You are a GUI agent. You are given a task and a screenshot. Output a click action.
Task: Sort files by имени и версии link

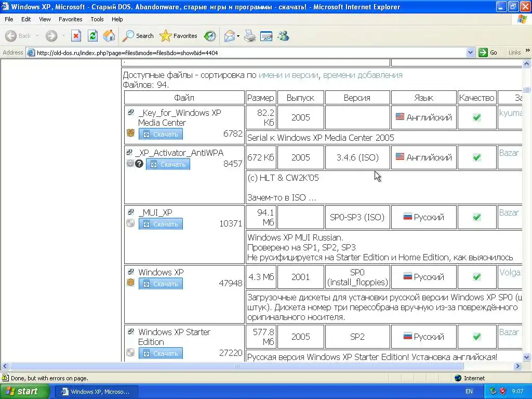288,75
